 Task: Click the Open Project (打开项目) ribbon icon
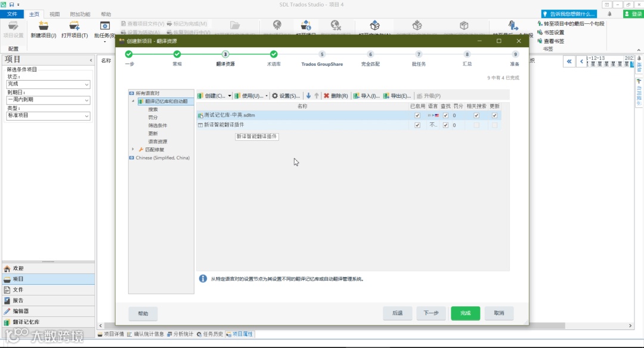[75, 26]
